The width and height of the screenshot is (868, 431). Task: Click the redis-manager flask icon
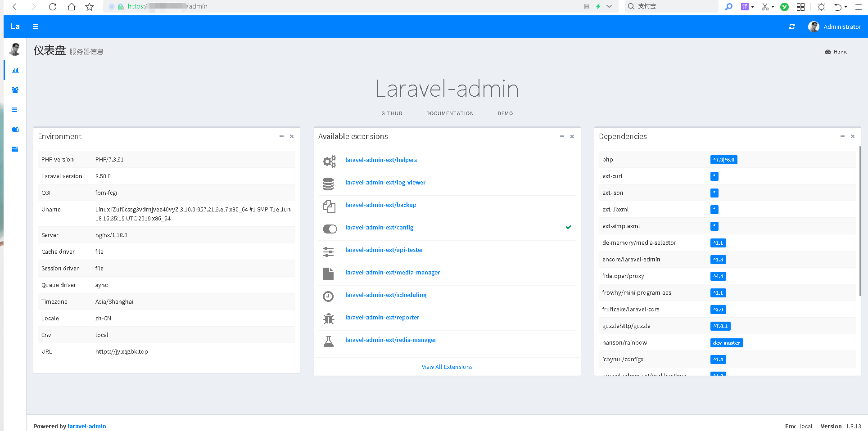point(329,341)
